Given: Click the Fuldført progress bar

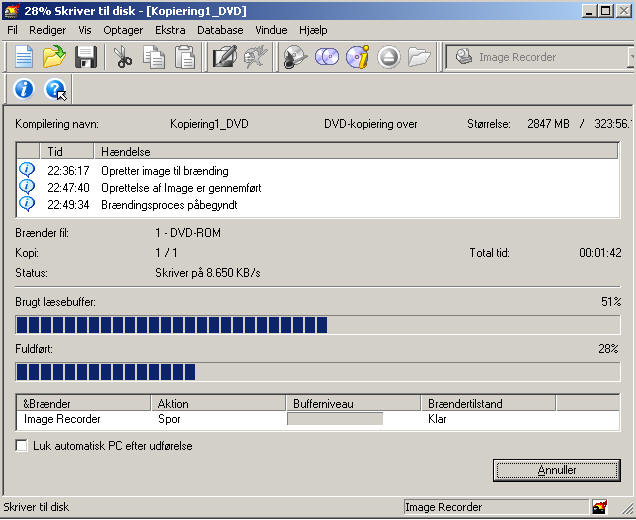Looking at the screenshot, I should click(318, 372).
